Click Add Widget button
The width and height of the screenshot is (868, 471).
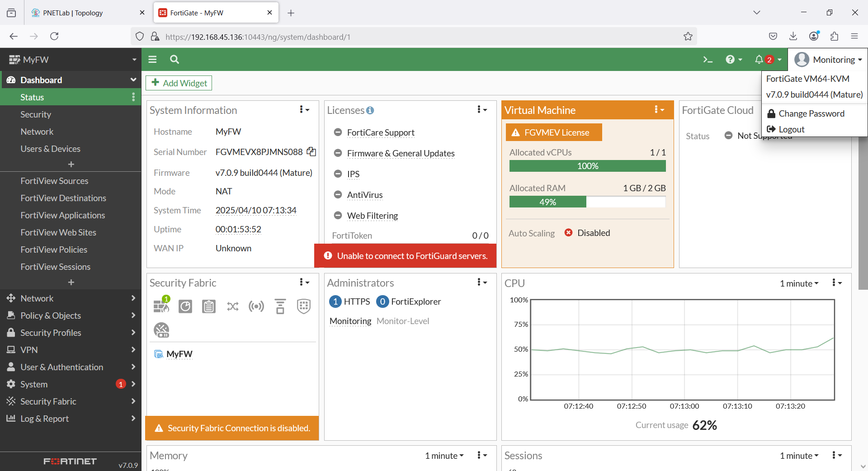coord(179,83)
